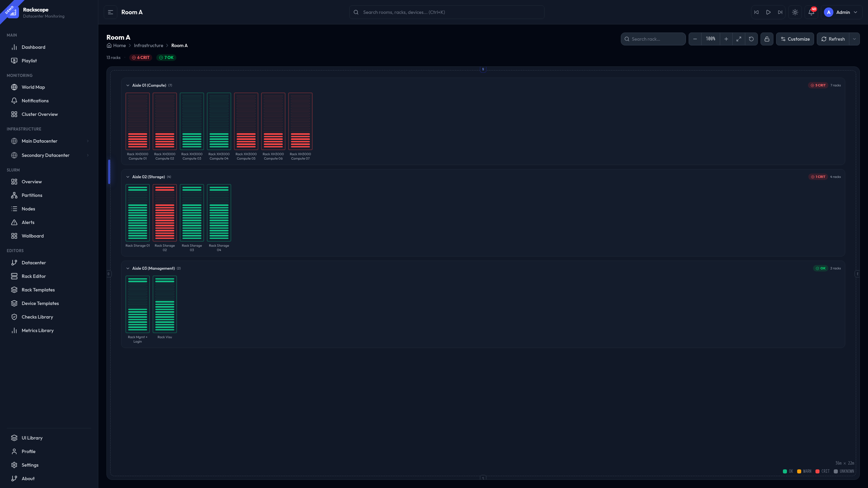Collapse the Aisle 03 (Management) section

point(128,268)
